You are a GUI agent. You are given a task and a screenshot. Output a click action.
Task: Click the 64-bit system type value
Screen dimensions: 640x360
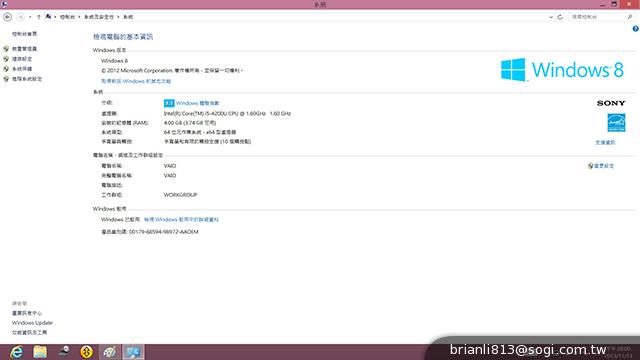200,132
